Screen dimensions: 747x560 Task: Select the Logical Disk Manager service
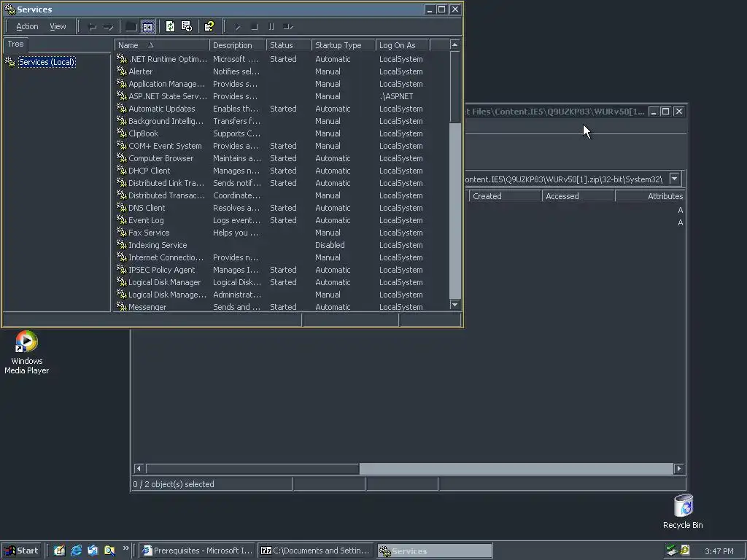[281, 282]
